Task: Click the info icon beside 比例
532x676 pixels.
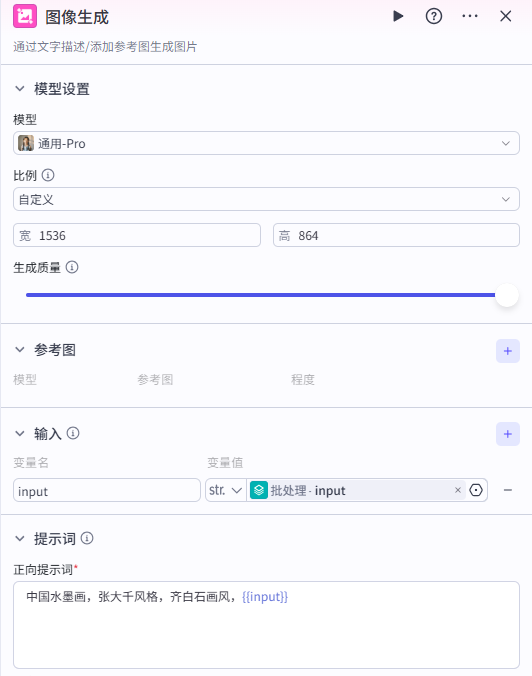Action: tap(48, 175)
